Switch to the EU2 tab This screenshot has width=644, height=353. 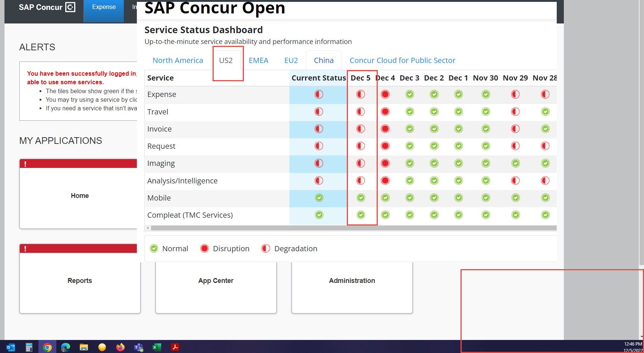click(291, 60)
